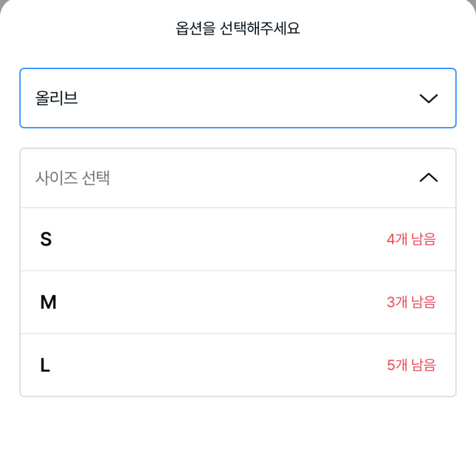Click the 사이즈 선택 placeholder text

click(x=72, y=178)
